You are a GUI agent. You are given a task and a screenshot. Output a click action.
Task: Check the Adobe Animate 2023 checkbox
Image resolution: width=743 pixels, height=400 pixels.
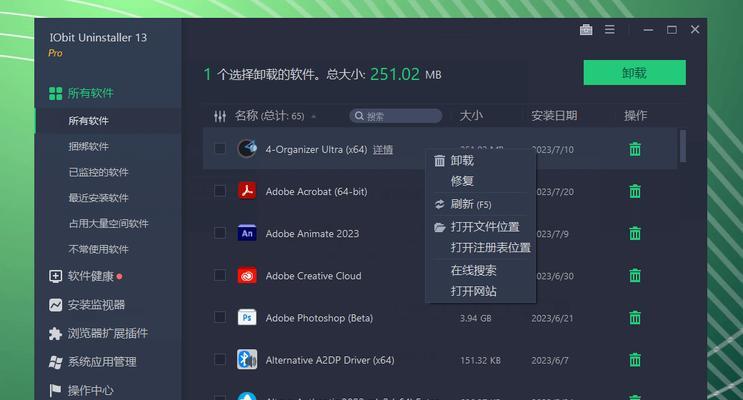click(219, 233)
